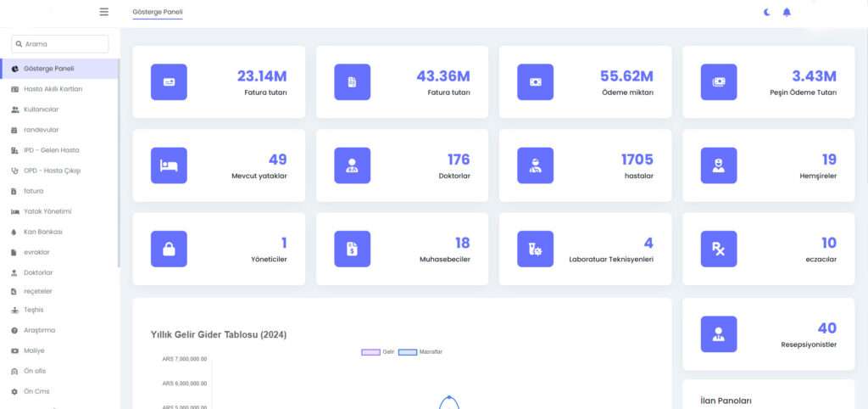
Task: Open notifications via the bell icon
Action: coord(787,12)
